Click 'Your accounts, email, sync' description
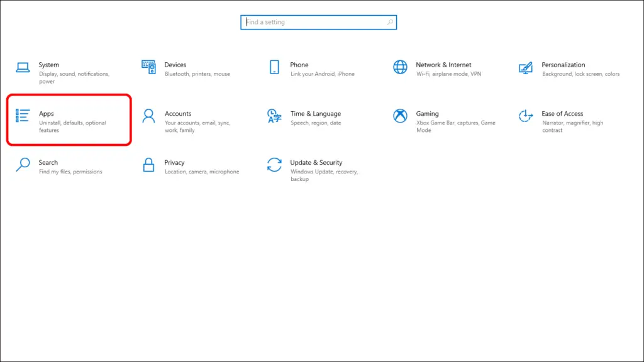The width and height of the screenshot is (644, 362). [197, 126]
